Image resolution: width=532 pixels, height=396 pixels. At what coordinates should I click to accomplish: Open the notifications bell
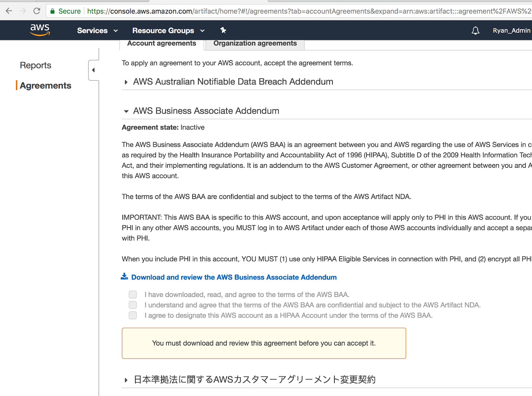point(475,31)
